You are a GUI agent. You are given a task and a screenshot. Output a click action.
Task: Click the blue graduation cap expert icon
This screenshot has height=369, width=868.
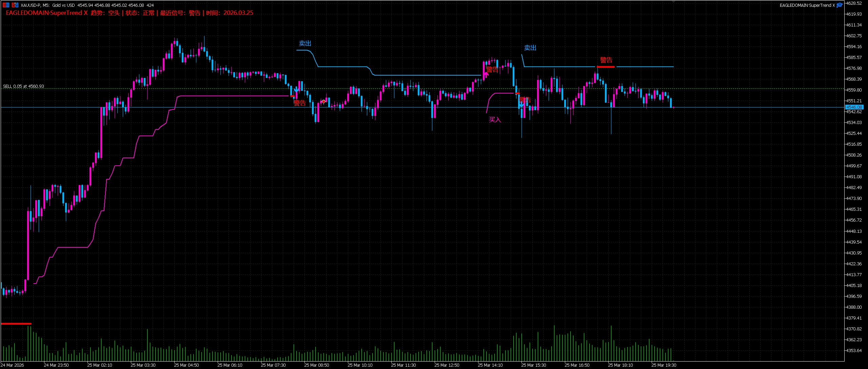click(840, 5)
